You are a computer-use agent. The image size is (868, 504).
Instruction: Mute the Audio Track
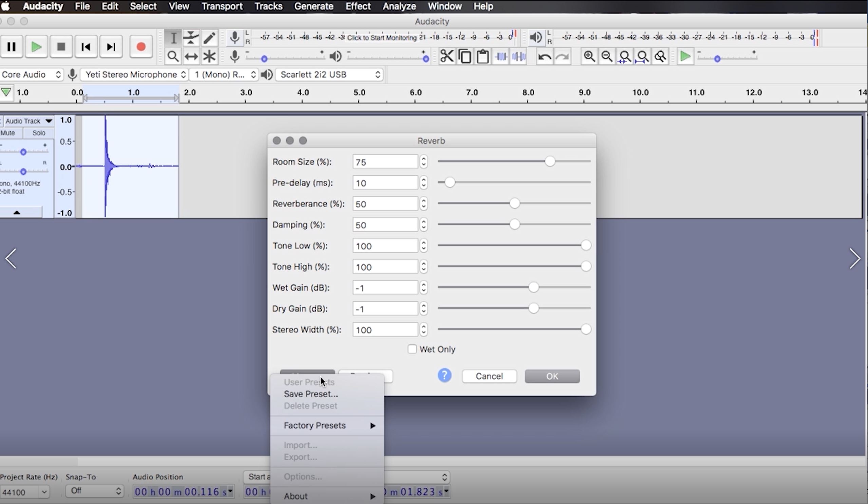tap(8, 133)
